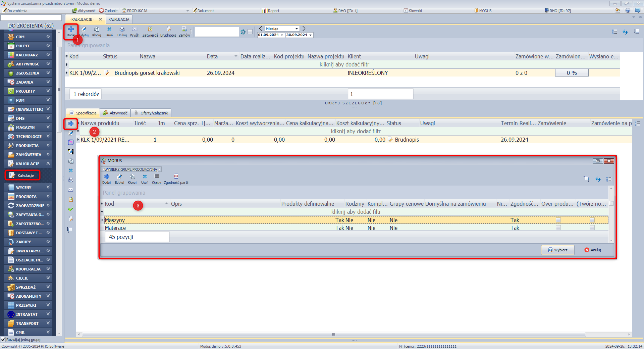This screenshot has height=349, width=644.
Task: Switch to the Aktywność details tab
Action: (115, 113)
